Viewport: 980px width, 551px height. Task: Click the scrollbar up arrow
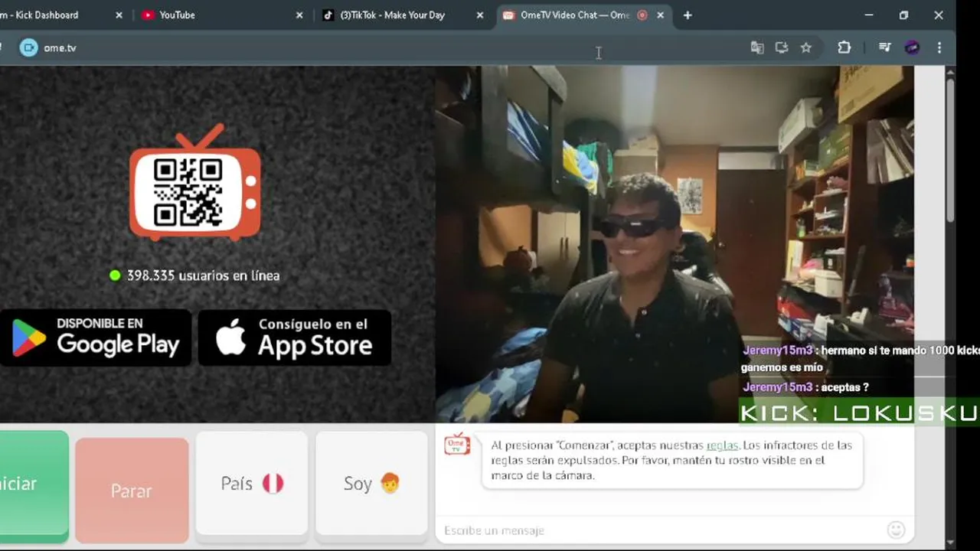click(x=950, y=72)
